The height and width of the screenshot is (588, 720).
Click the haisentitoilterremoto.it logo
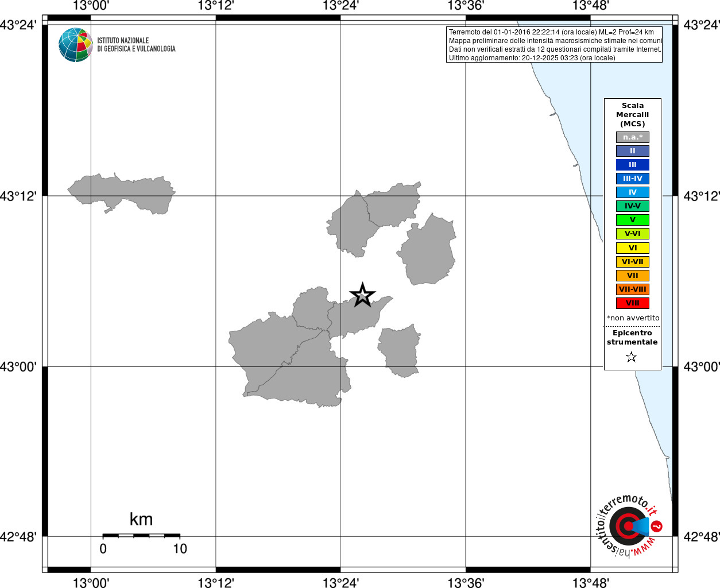click(629, 526)
